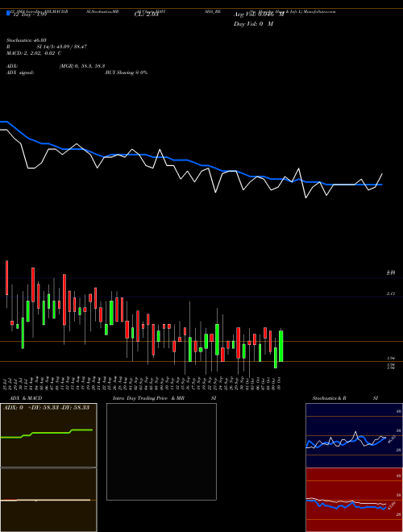Select the '(MGR) 0, 58.3, 58.3' ADX values
403x532 pixels.
pyautogui.click(x=81, y=66)
